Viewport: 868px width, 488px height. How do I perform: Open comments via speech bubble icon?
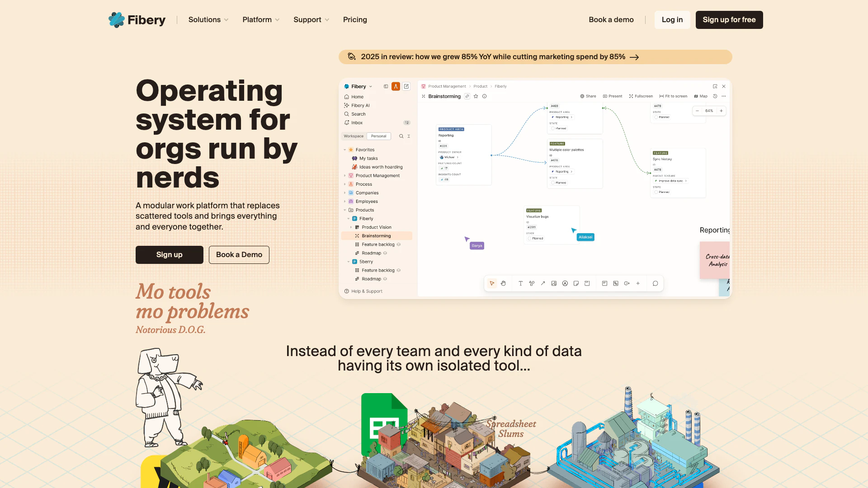click(x=655, y=283)
